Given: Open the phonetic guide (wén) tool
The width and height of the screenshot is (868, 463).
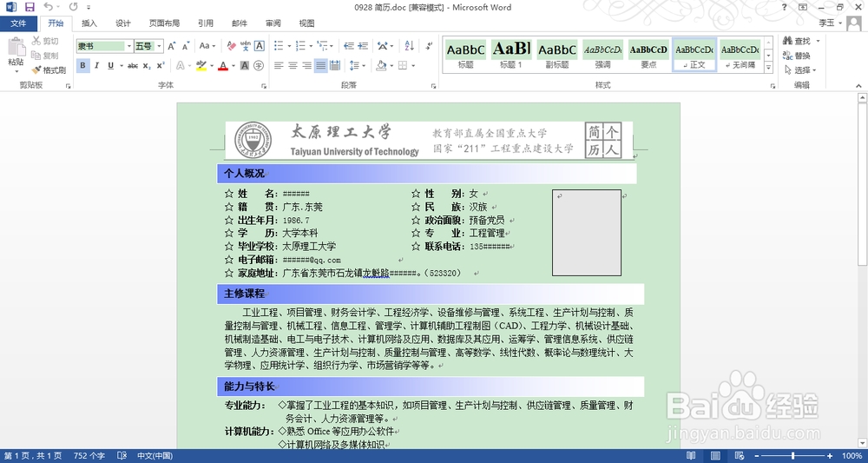Looking at the screenshot, I should (246, 46).
